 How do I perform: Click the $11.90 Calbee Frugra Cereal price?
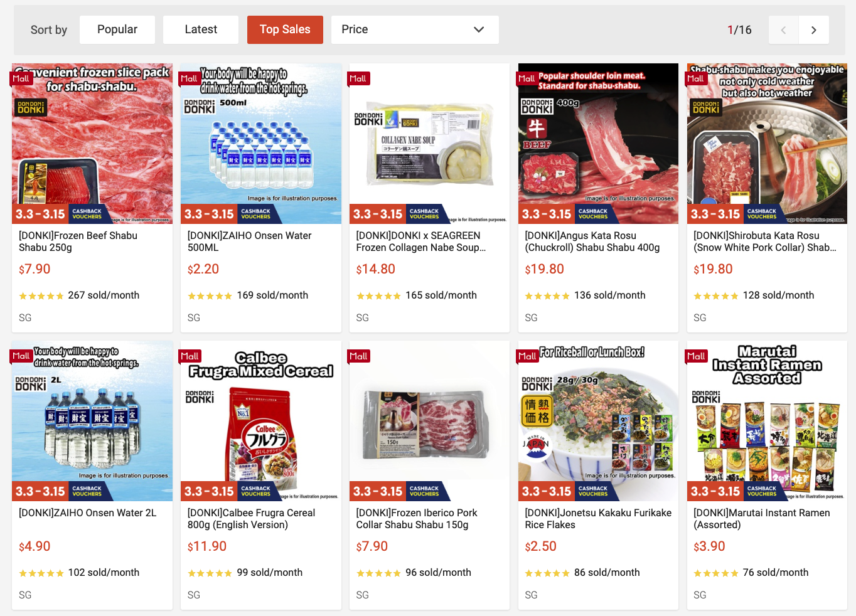(207, 546)
